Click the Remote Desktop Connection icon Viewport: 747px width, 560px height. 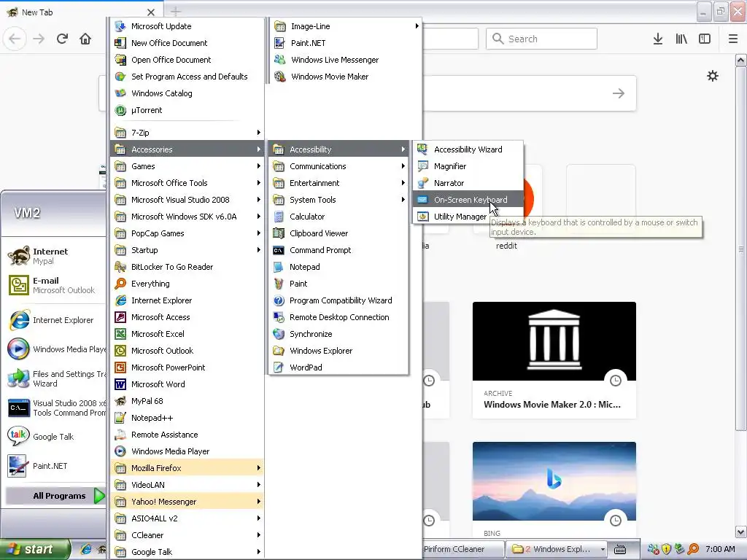279,317
